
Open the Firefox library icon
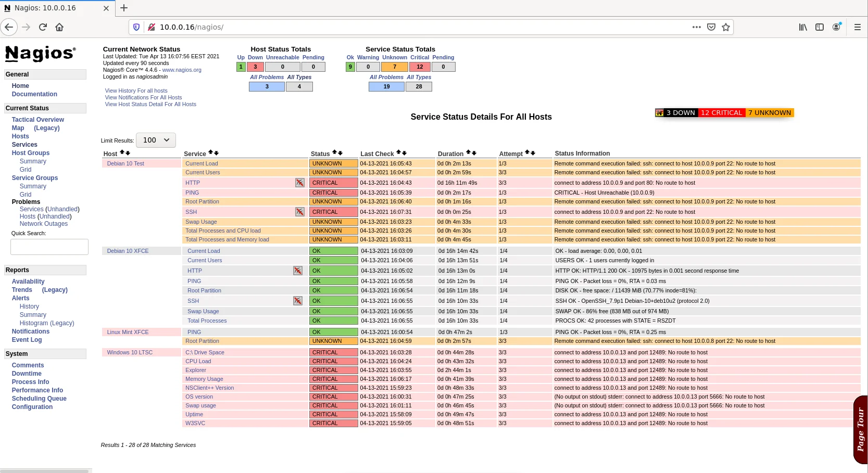pyautogui.click(x=803, y=27)
